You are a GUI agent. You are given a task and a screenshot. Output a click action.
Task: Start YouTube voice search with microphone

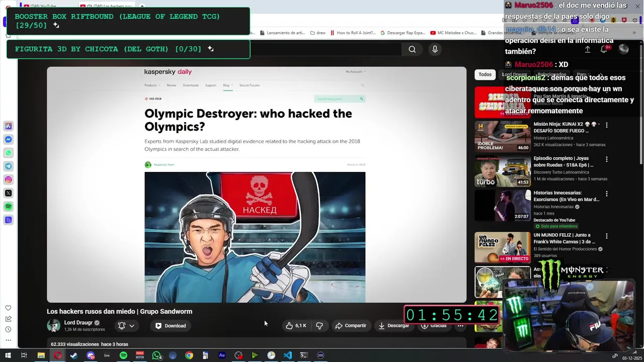point(435,49)
